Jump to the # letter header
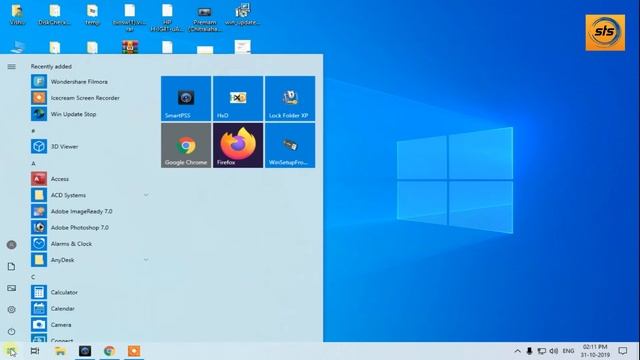This screenshot has height=360, width=640. point(33,131)
